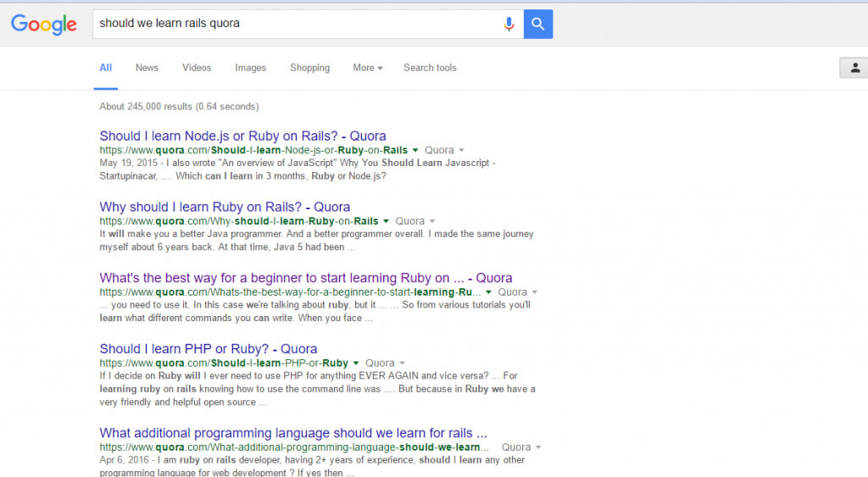The image size is (868, 477).
Task: Expand the More dropdown menu
Action: point(368,68)
